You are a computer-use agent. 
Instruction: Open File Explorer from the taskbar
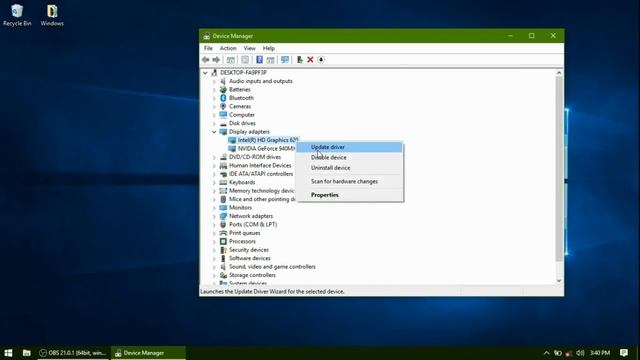point(27,353)
